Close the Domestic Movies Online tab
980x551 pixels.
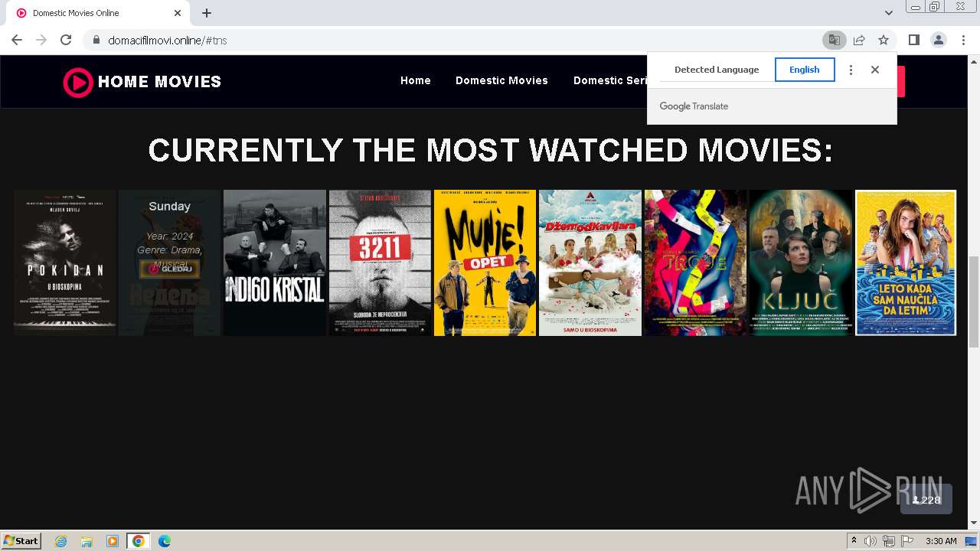(x=178, y=13)
